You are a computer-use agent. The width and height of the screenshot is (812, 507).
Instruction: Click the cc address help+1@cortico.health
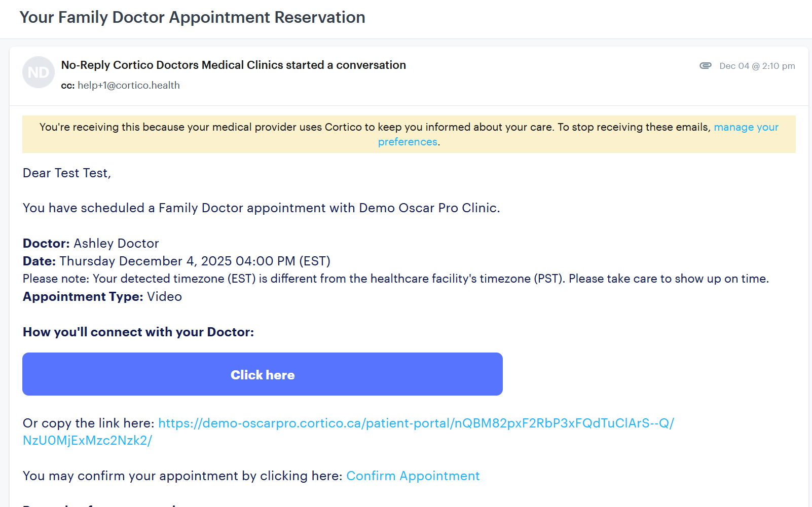(x=128, y=86)
